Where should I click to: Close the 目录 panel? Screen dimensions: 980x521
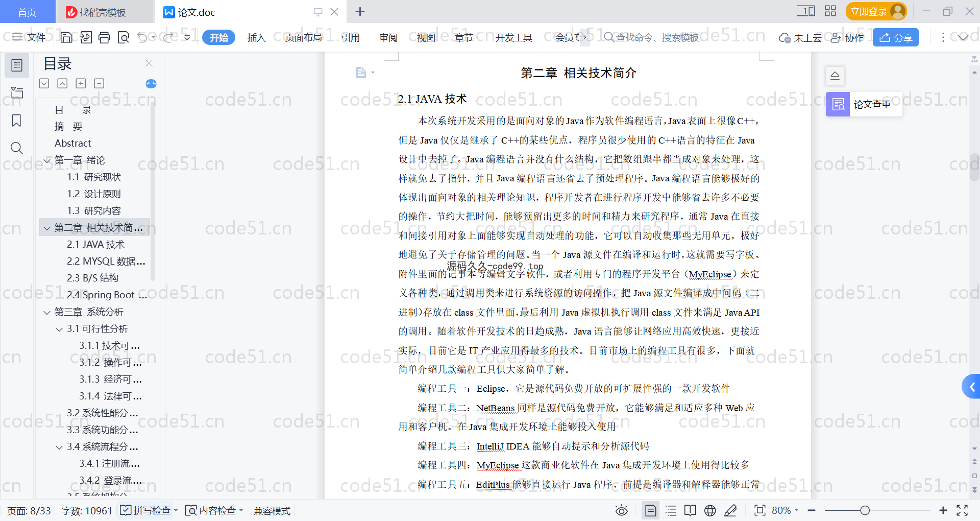click(149, 63)
